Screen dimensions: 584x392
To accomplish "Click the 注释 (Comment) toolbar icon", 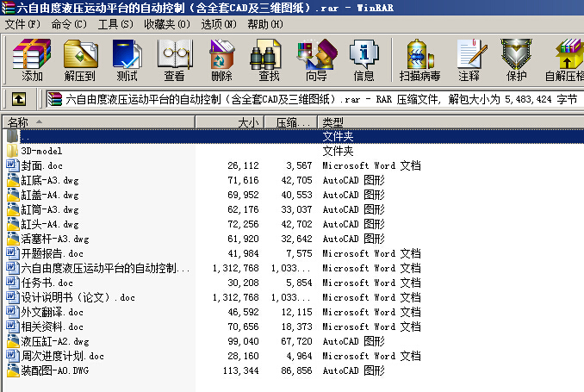I will tap(472, 54).
